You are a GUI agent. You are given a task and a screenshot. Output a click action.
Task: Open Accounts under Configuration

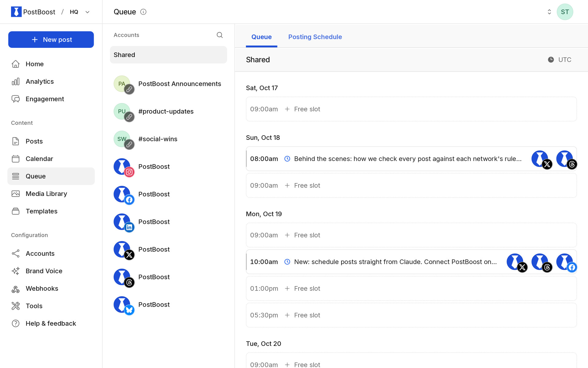pos(51,253)
